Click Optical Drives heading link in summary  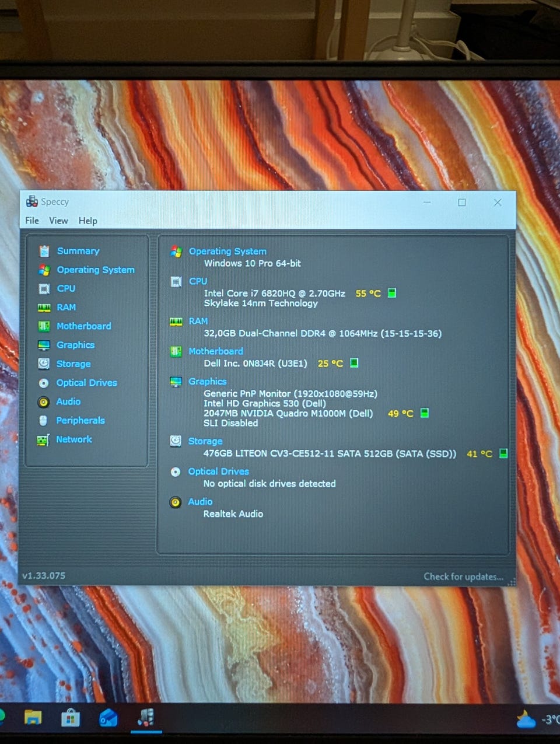(218, 471)
